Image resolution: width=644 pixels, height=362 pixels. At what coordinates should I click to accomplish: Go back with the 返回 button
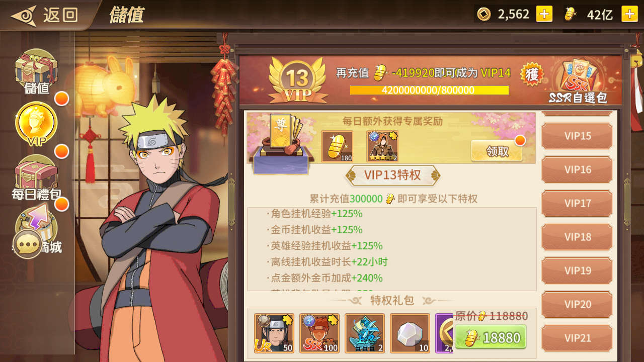(45, 15)
